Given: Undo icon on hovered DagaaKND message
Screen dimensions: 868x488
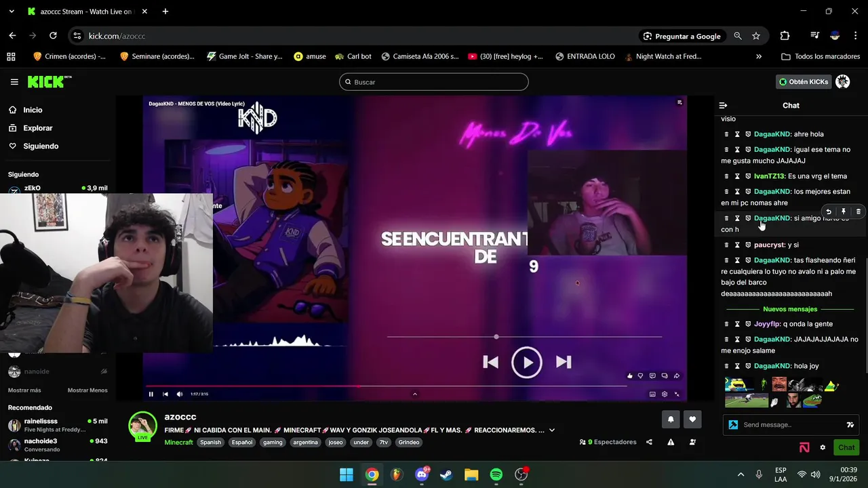Looking at the screenshot, I should tap(828, 211).
